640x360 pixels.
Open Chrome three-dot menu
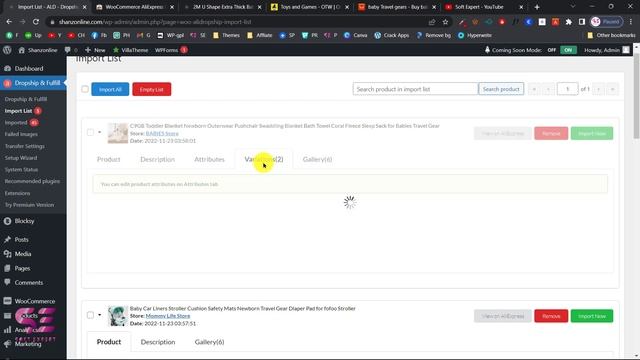(x=631, y=22)
